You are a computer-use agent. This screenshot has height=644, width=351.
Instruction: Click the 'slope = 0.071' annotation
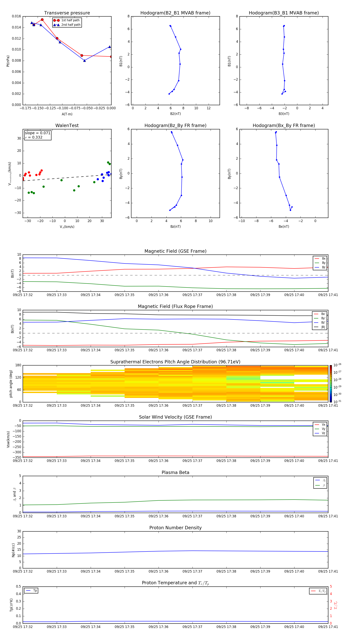click(x=37, y=133)
